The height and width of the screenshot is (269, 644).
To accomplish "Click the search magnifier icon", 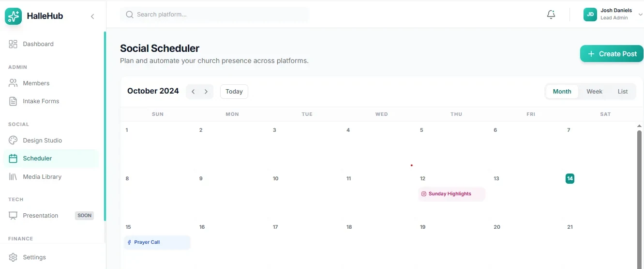I will [x=129, y=15].
